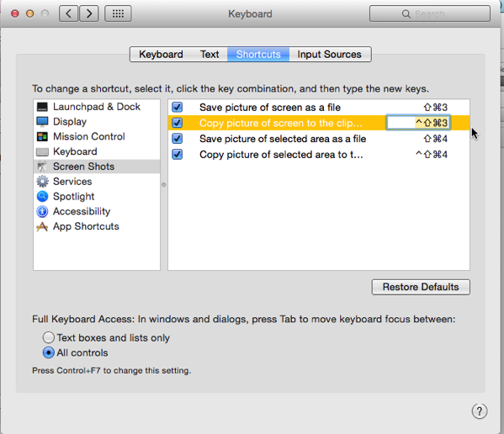
Task: Select row Copy picture of selected area to t...
Action: pos(319,154)
